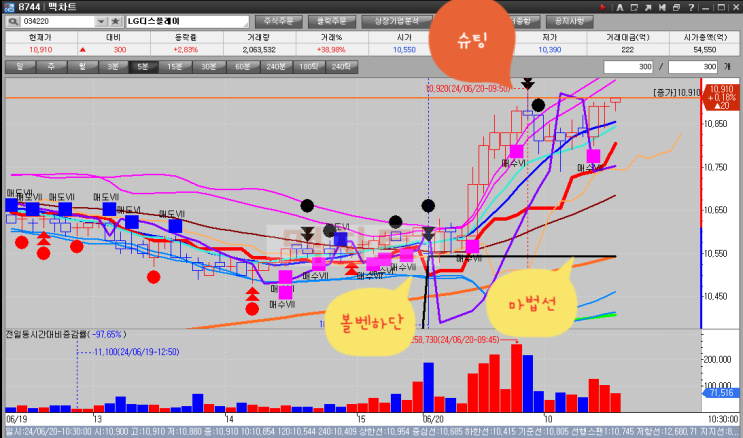Screen dimensions: 743x438
Task: Click the stock code field 034220
Action: pos(58,21)
